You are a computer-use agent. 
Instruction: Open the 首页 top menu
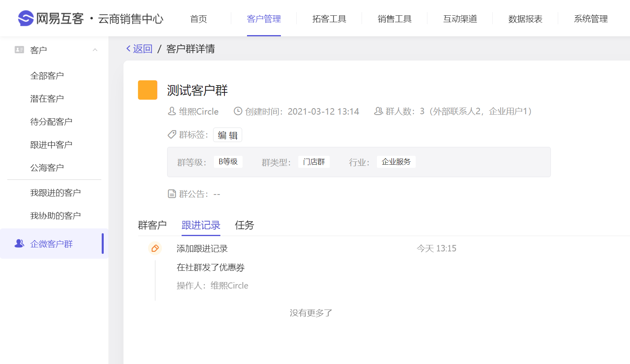(199, 19)
